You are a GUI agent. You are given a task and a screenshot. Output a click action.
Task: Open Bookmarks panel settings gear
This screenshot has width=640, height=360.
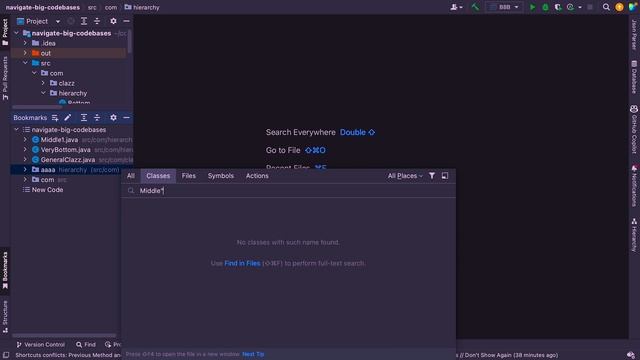pyautogui.click(x=113, y=118)
